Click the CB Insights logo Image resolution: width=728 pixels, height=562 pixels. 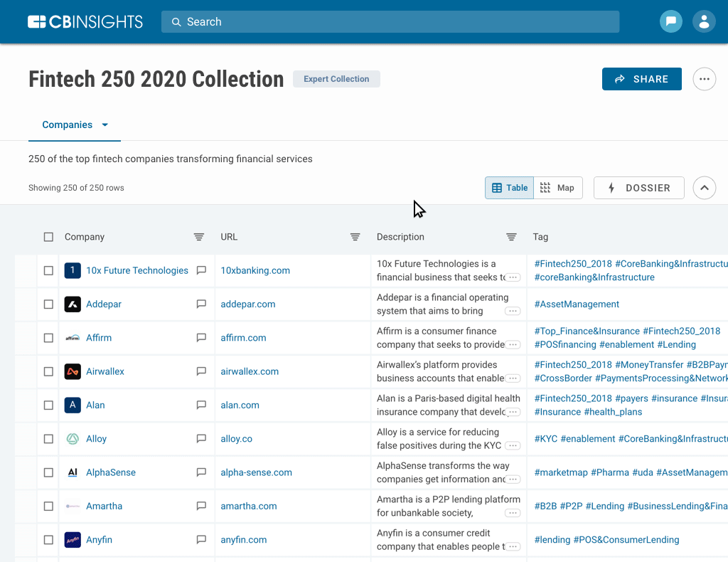[85, 22]
